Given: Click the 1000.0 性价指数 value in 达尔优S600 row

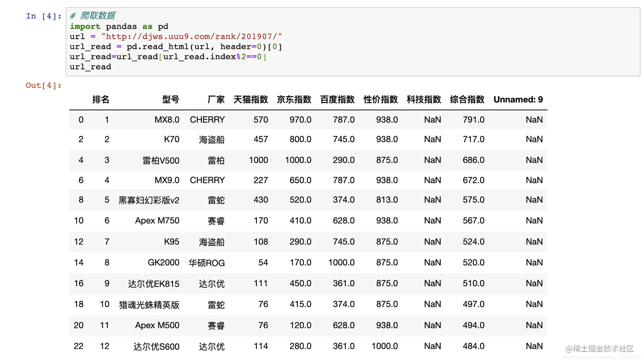Looking at the screenshot, I should point(385,346).
